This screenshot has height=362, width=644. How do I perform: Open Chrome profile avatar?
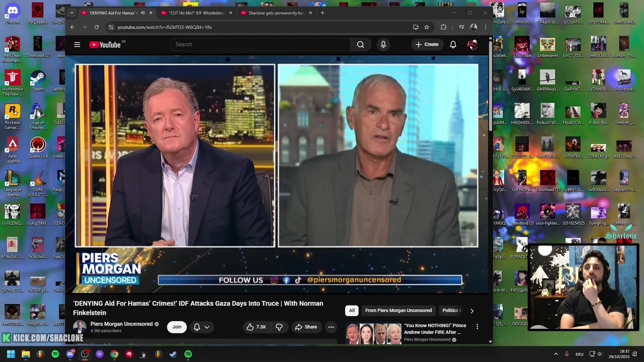473,27
